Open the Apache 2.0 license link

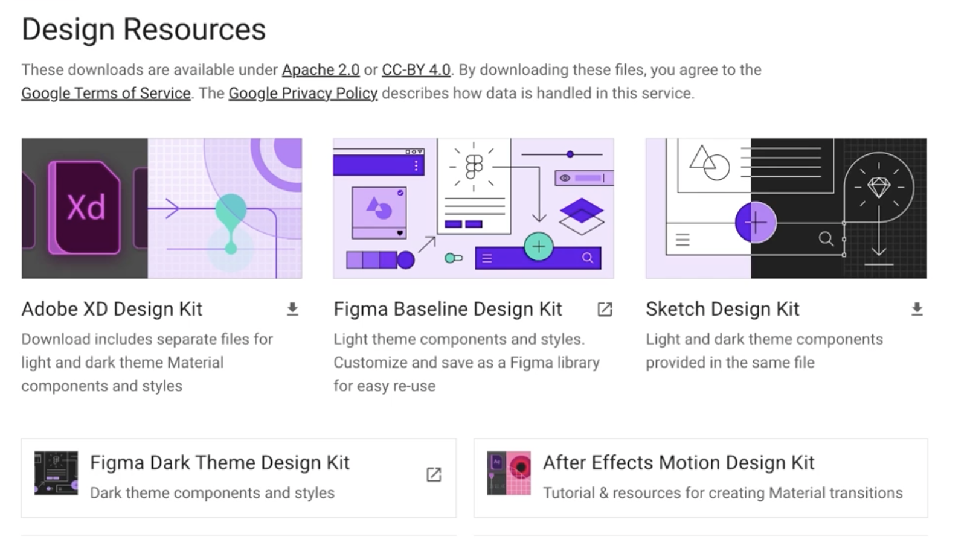(321, 70)
